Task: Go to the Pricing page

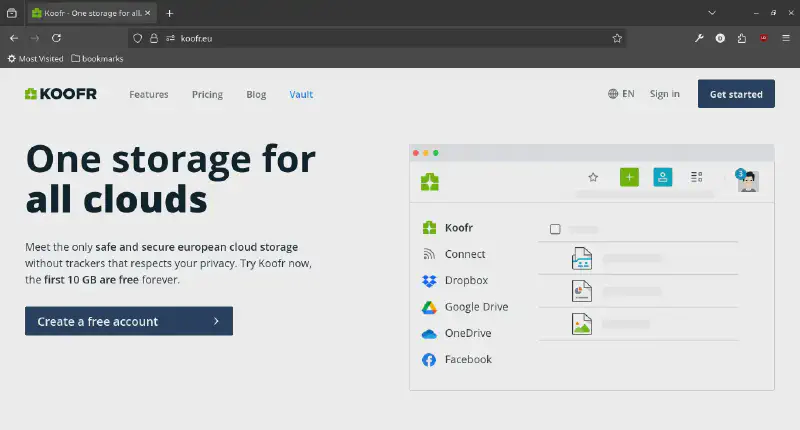Action: click(x=207, y=95)
